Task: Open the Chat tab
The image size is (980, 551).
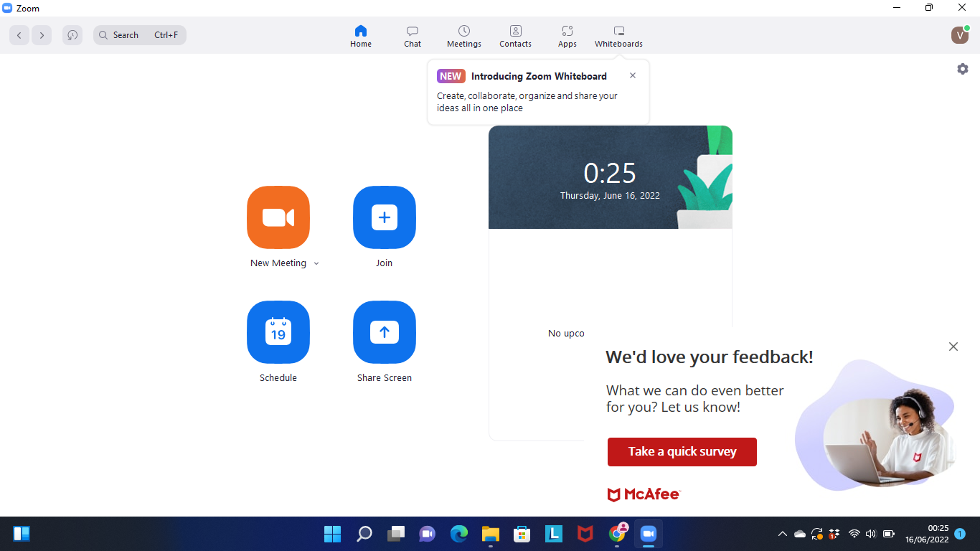Action: [413, 36]
